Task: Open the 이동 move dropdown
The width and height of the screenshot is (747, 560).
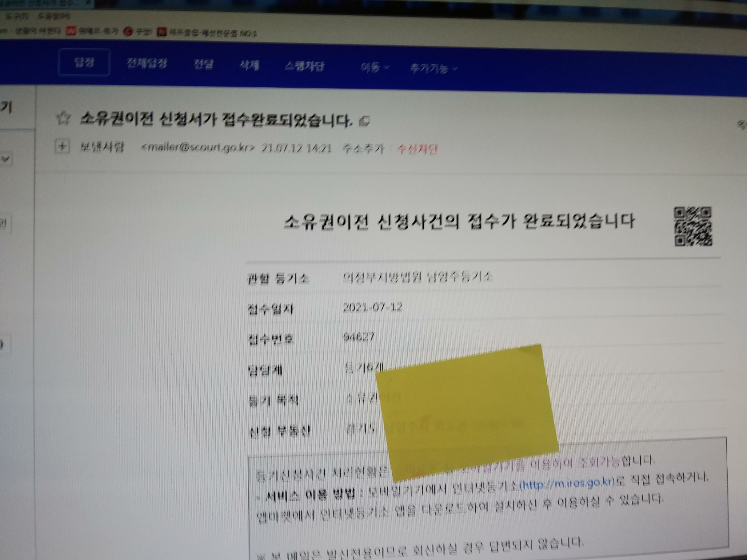Action: (375, 67)
